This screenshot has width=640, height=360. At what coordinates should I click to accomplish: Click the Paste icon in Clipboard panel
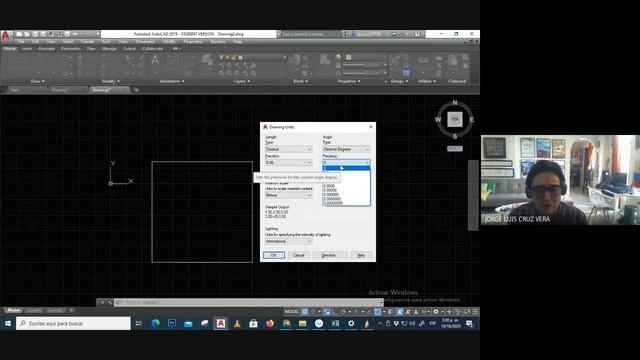pos(453,60)
